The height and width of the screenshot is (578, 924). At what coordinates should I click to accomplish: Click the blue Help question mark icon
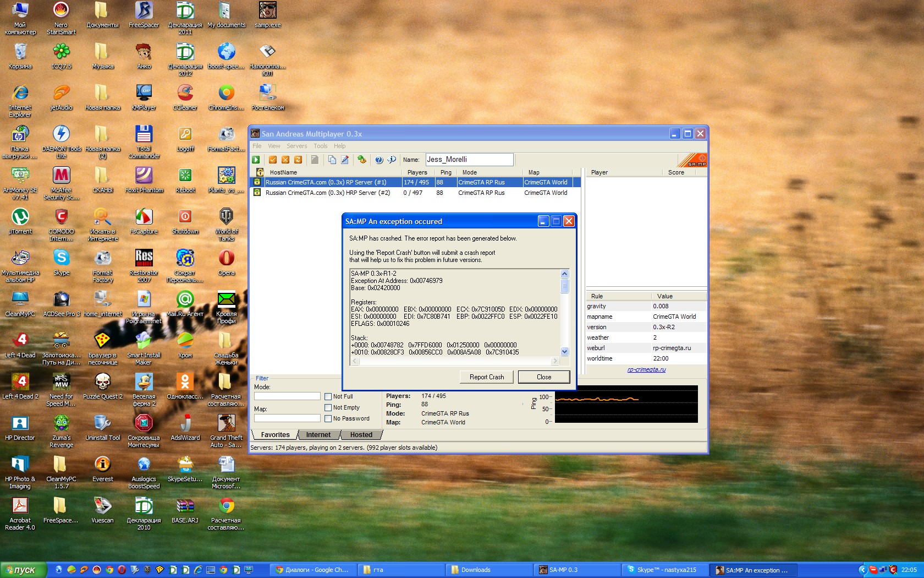point(379,160)
